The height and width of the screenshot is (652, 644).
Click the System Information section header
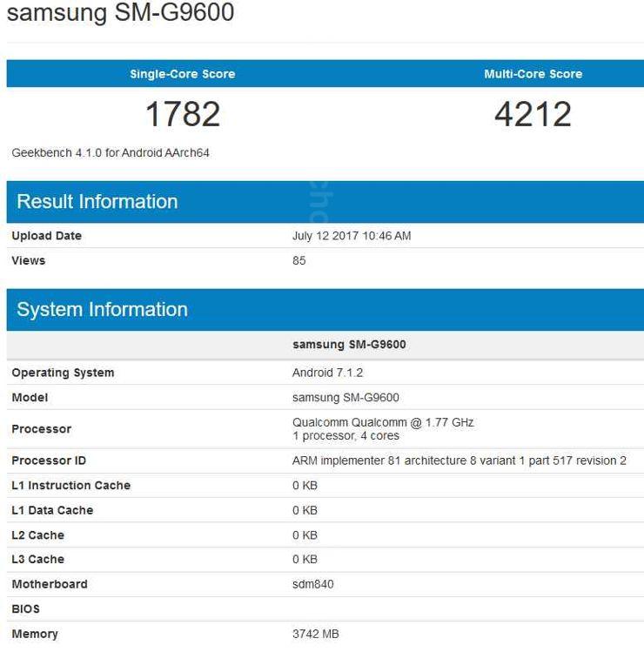pyautogui.click(x=325, y=310)
